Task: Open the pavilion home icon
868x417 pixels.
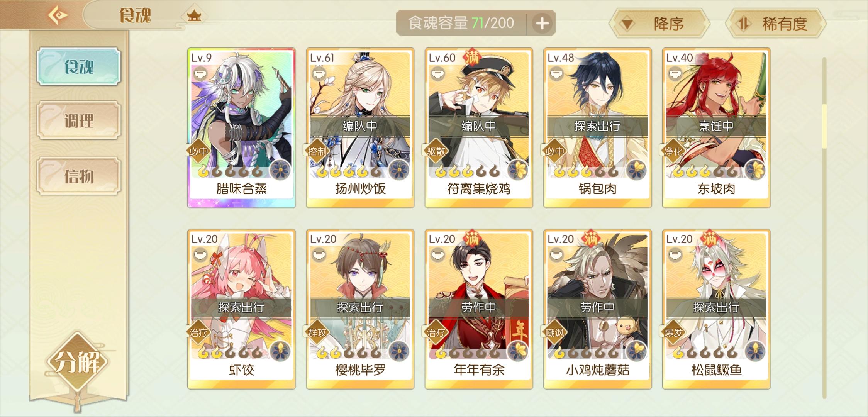Action: pos(194,15)
